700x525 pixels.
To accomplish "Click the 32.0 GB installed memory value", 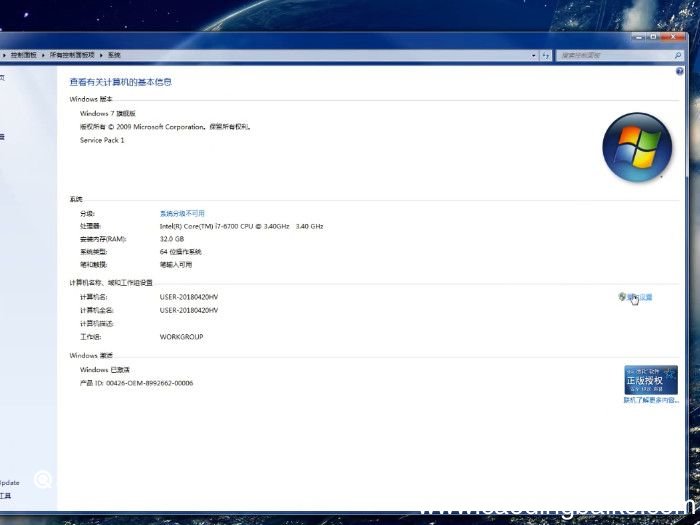I will (x=172, y=239).
